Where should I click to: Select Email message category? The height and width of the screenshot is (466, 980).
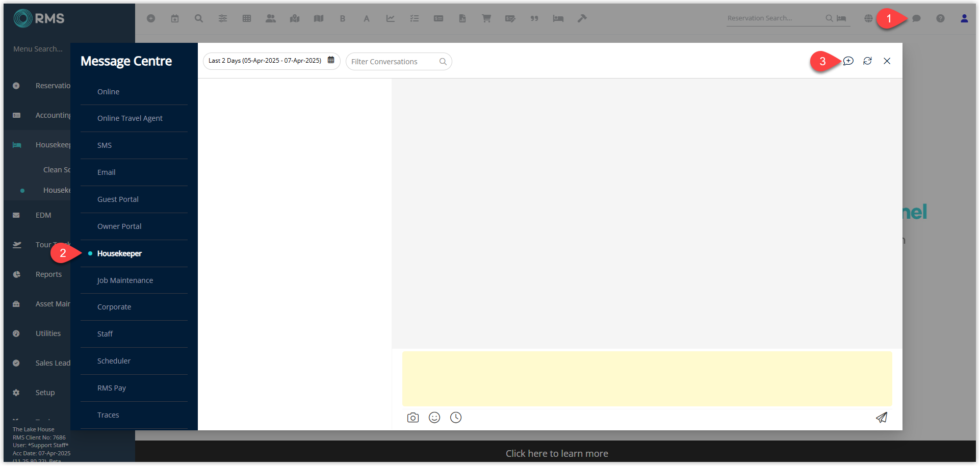(x=106, y=172)
